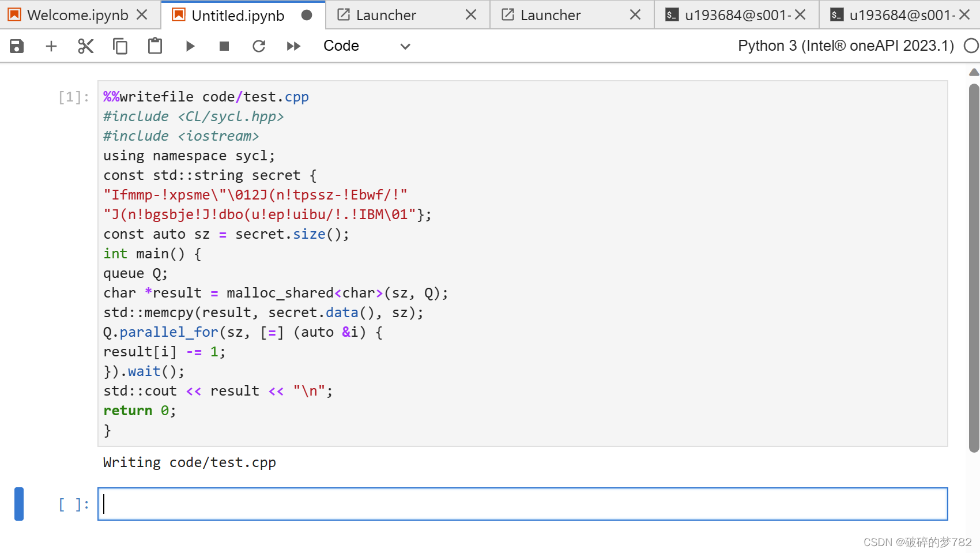Close the last u193684@s001 terminal tab
The height and width of the screenshot is (553, 980).
(x=964, y=15)
